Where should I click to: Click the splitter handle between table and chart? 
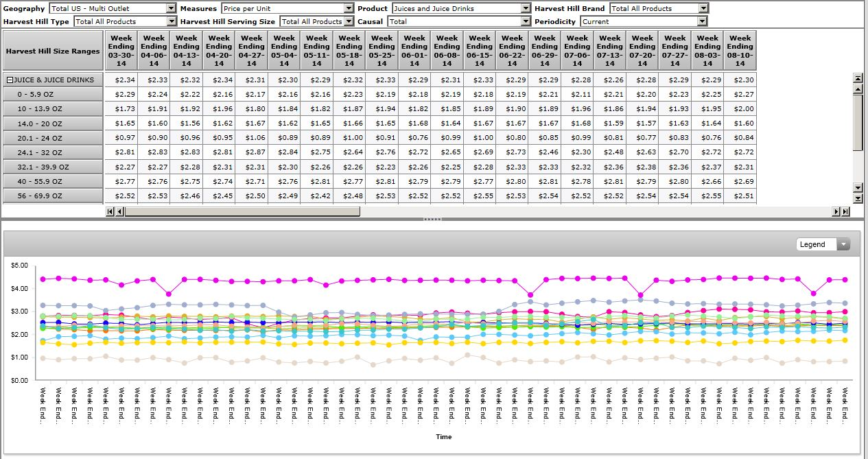coord(433,220)
